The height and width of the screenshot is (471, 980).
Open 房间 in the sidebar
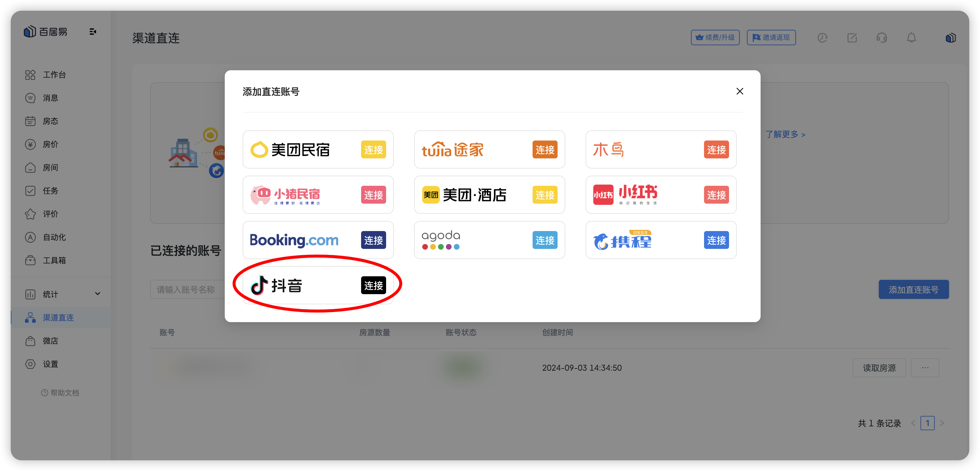pyautogui.click(x=50, y=167)
